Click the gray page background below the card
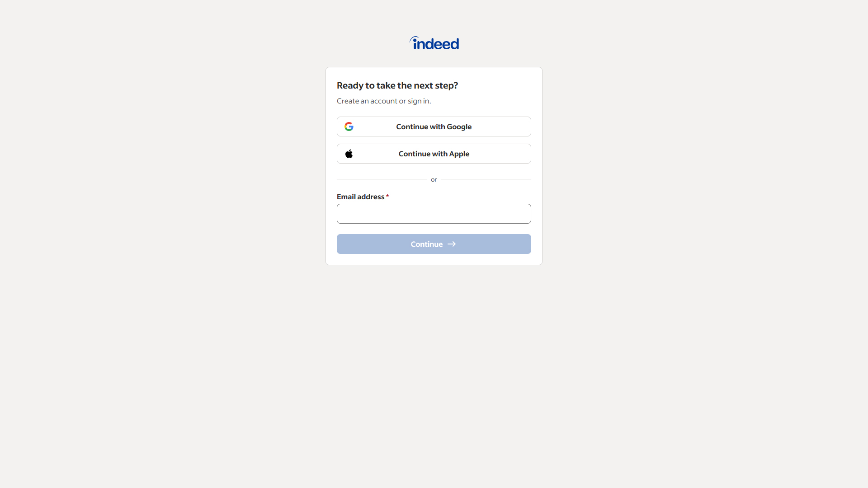868x488 pixels. click(434, 371)
